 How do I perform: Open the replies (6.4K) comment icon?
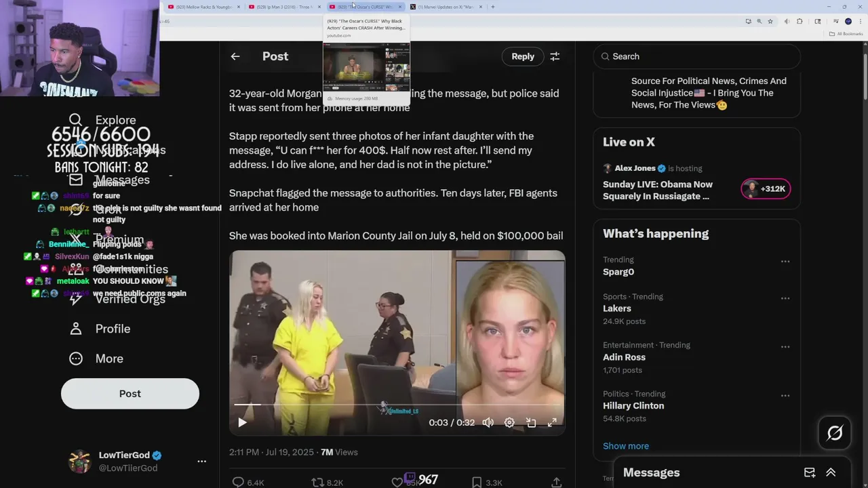pyautogui.click(x=238, y=482)
